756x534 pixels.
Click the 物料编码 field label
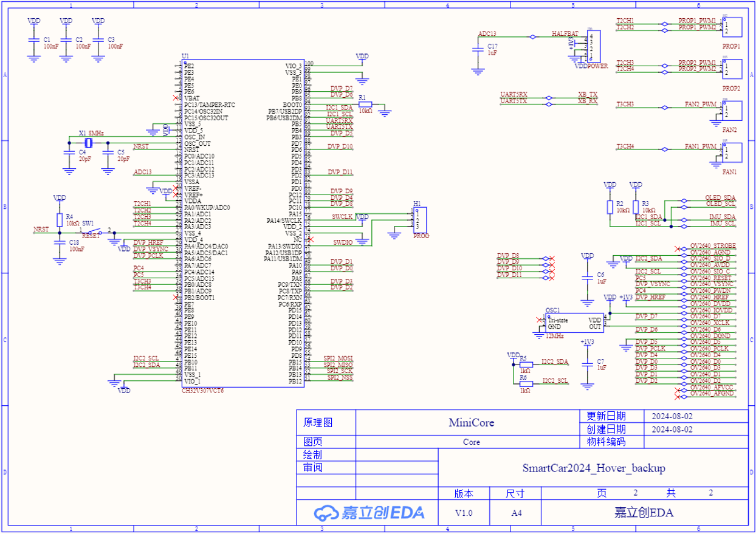pos(606,442)
